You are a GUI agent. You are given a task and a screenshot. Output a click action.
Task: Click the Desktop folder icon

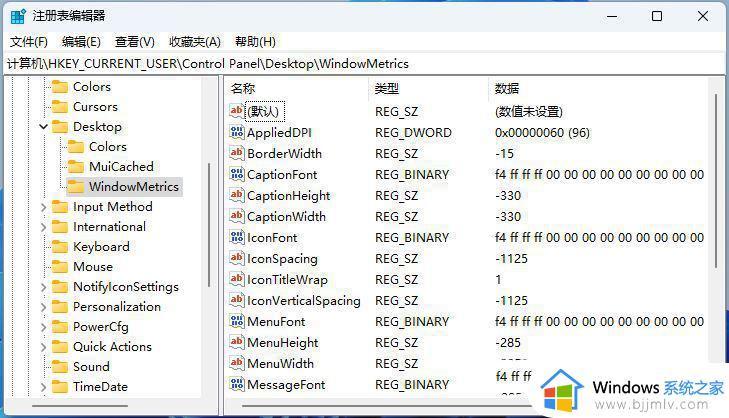[x=60, y=126]
